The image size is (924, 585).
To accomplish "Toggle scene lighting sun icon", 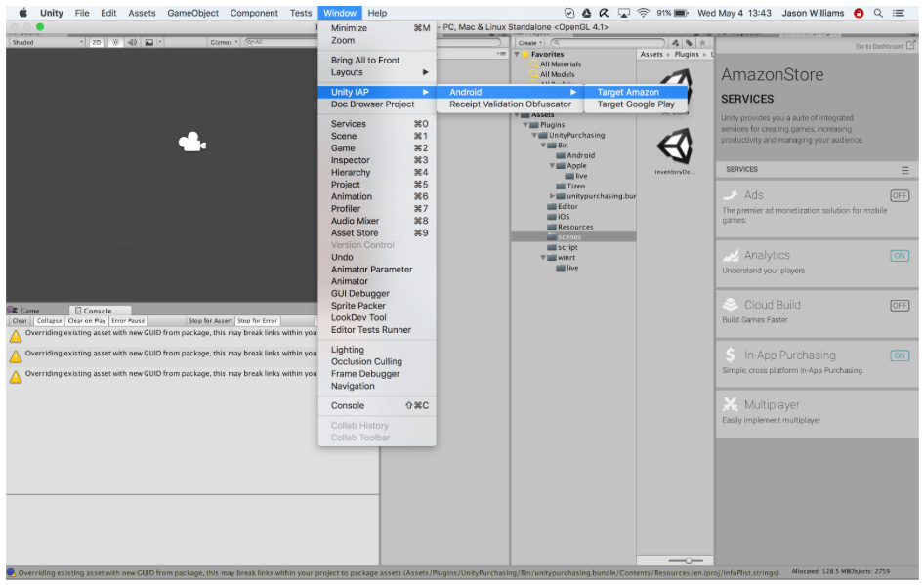I will pos(115,43).
